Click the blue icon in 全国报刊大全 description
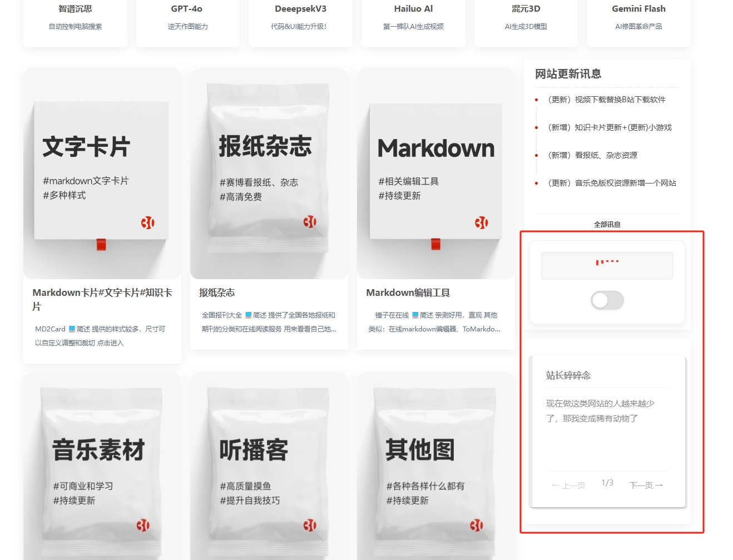 pos(249,315)
